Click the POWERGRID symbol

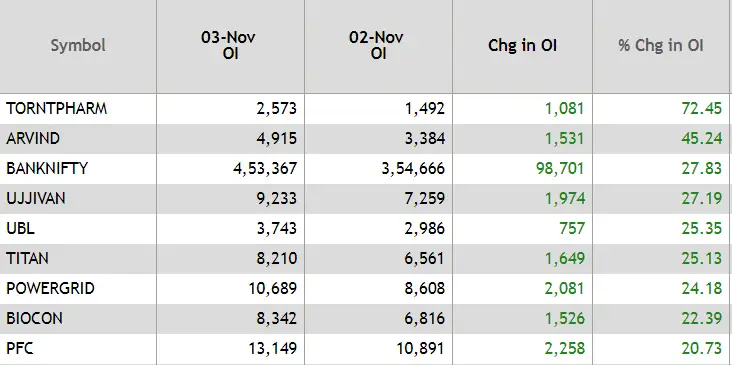pos(50,288)
